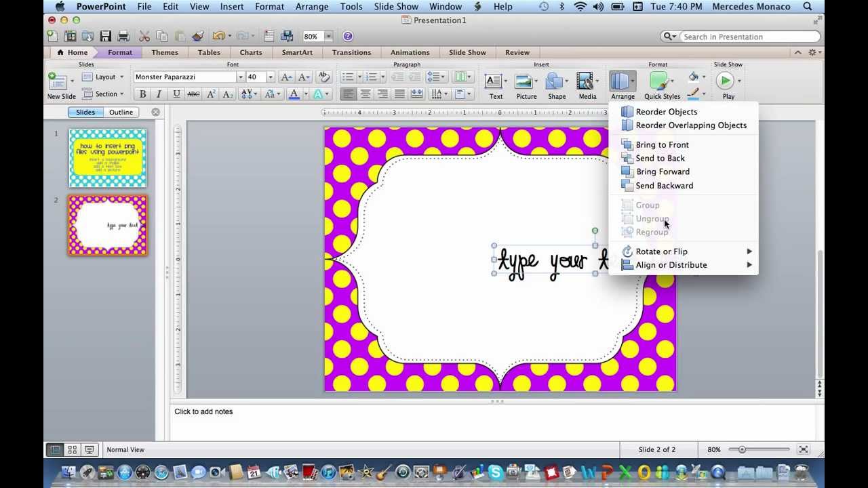This screenshot has height=488, width=868.
Task: Click the Cut scissors icon
Action: (144, 36)
